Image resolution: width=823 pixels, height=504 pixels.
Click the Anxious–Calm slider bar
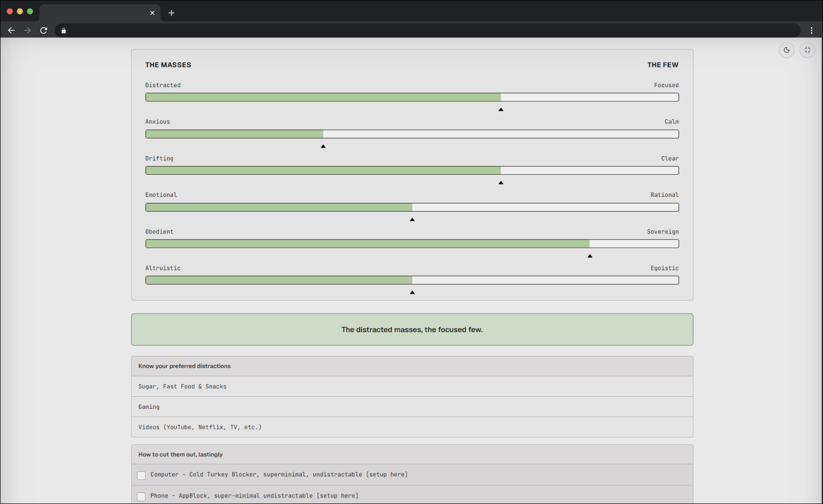pyautogui.click(x=412, y=134)
